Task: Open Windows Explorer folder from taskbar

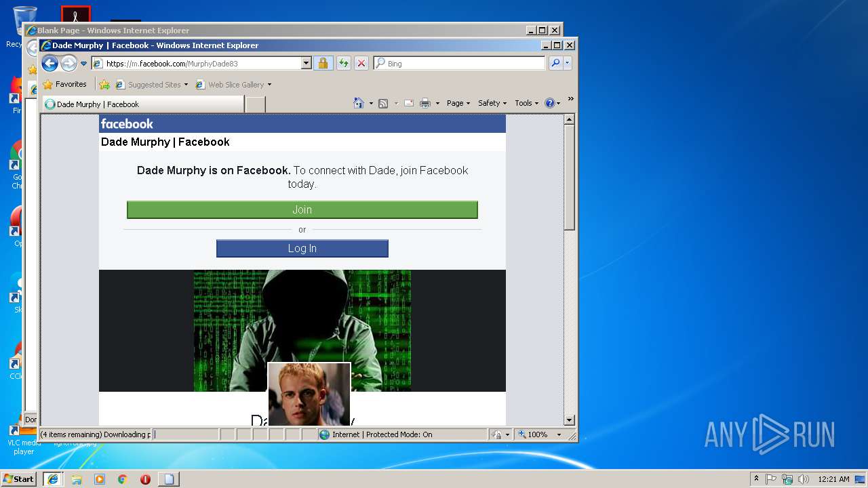Action: [77, 479]
